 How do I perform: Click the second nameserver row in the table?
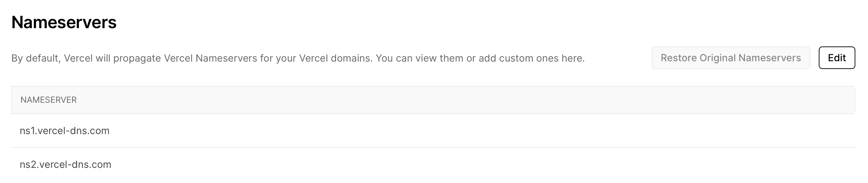(x=433, y=165)
